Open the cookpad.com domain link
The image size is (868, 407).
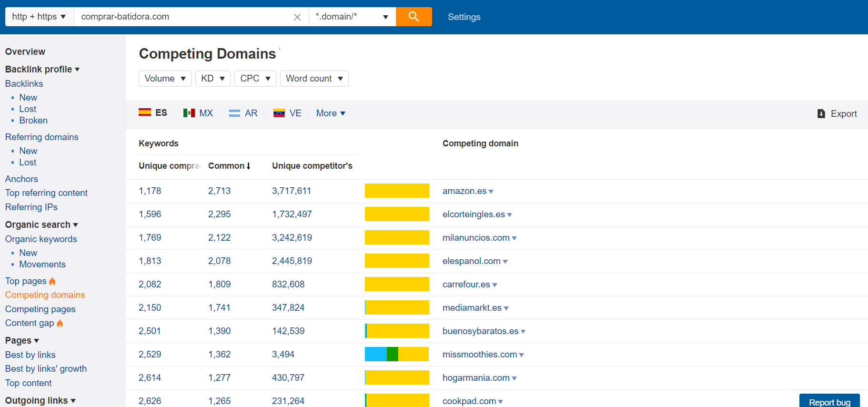[469, 401]
